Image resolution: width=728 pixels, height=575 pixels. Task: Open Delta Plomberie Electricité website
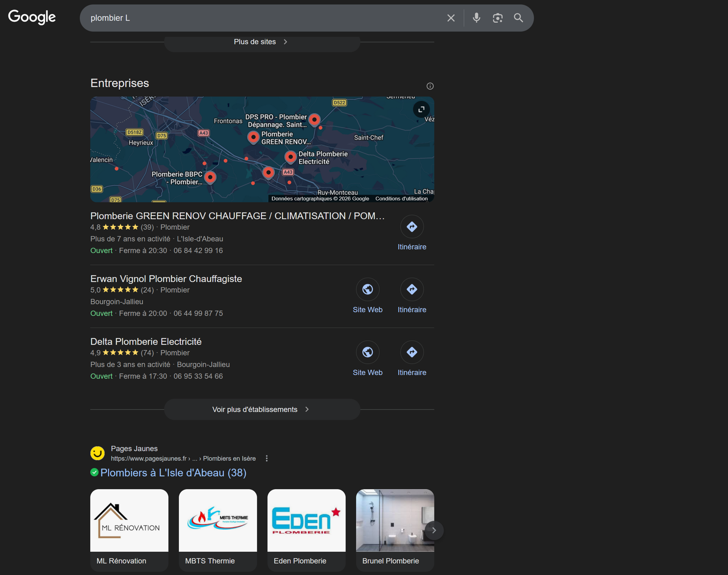pos(367,353)
